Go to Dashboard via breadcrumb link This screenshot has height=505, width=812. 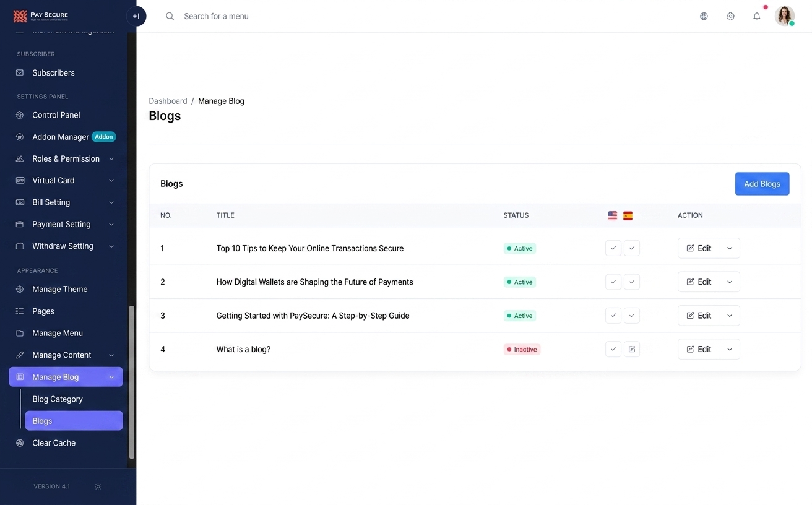pos(168,101)
